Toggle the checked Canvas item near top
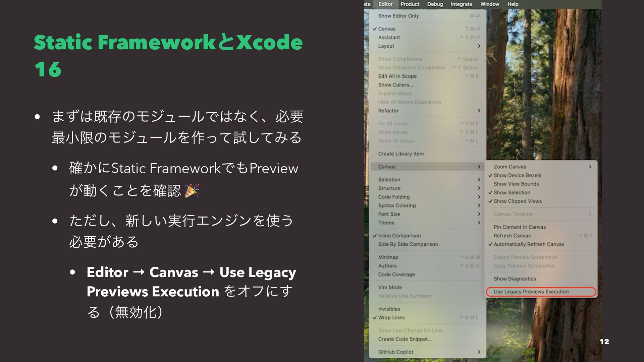Image resolution: width=644 pixels, height=362 pixels. (x=427, y=29)
